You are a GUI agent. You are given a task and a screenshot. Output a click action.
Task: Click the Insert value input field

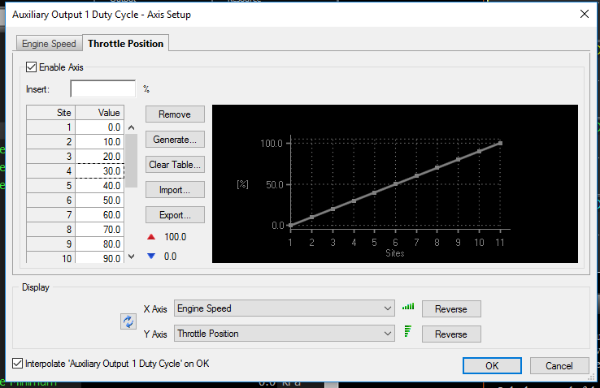[103, 89]
